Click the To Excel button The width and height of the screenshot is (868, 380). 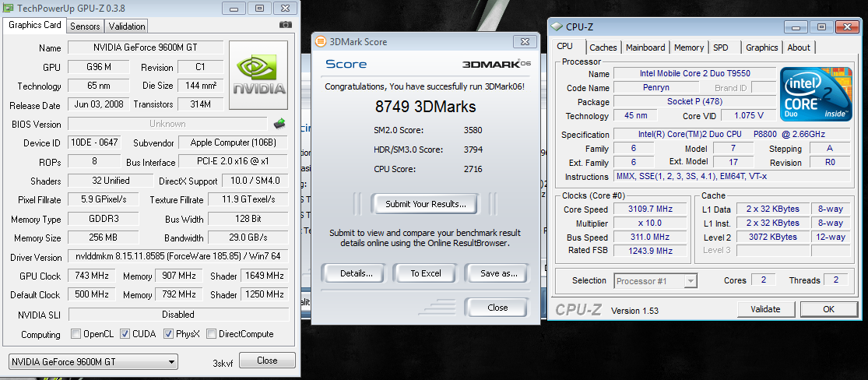tap(426, 273)
